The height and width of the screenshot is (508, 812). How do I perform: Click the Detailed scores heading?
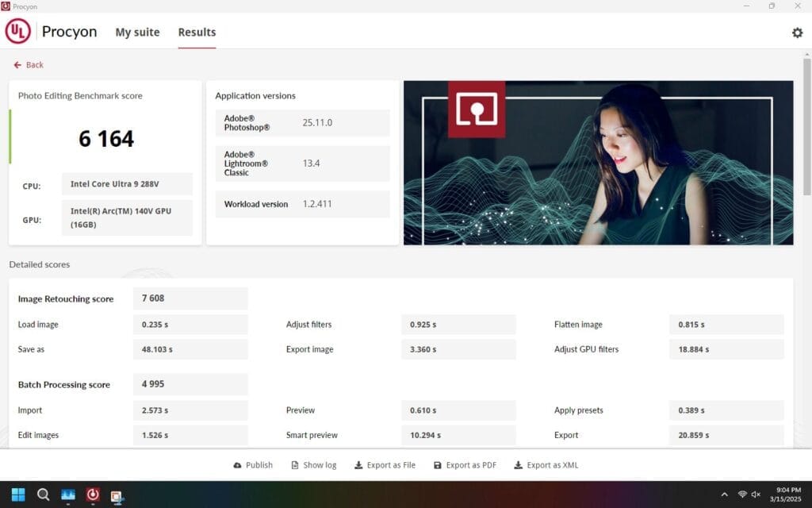40,264
